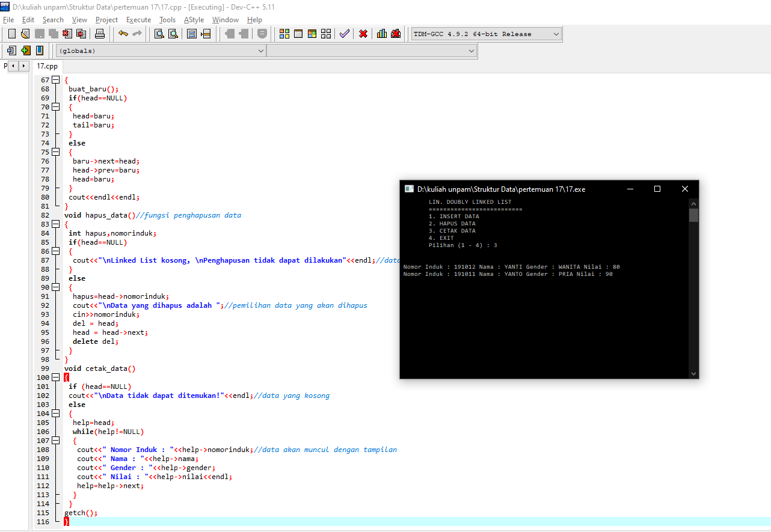
Task: Collapse the code fold at line 70
Action: [x=56, y=107]
